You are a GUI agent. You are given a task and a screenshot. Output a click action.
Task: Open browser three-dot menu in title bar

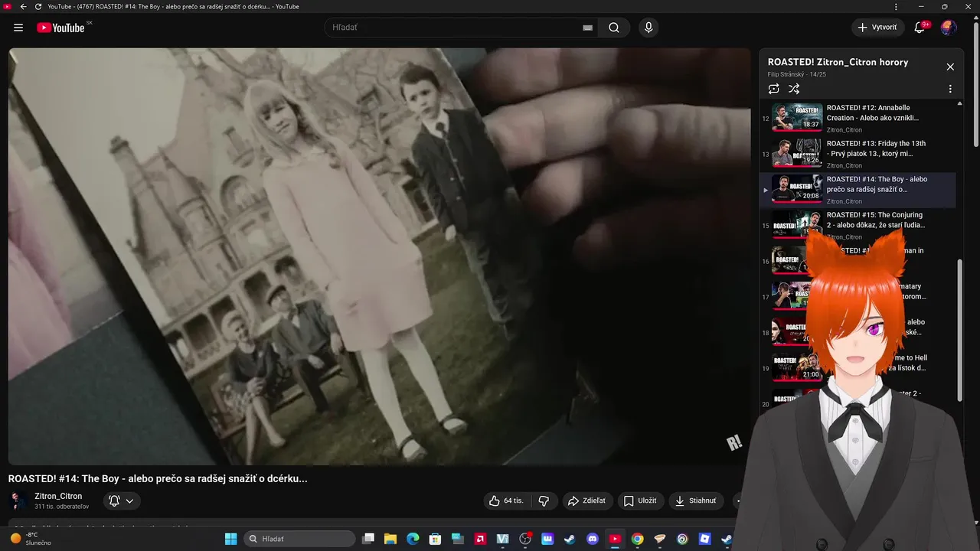pos(896,6)
